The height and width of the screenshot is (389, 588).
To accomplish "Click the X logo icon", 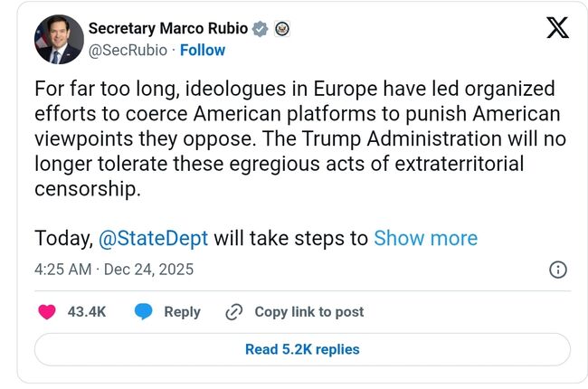I will [x=558, y=28].
